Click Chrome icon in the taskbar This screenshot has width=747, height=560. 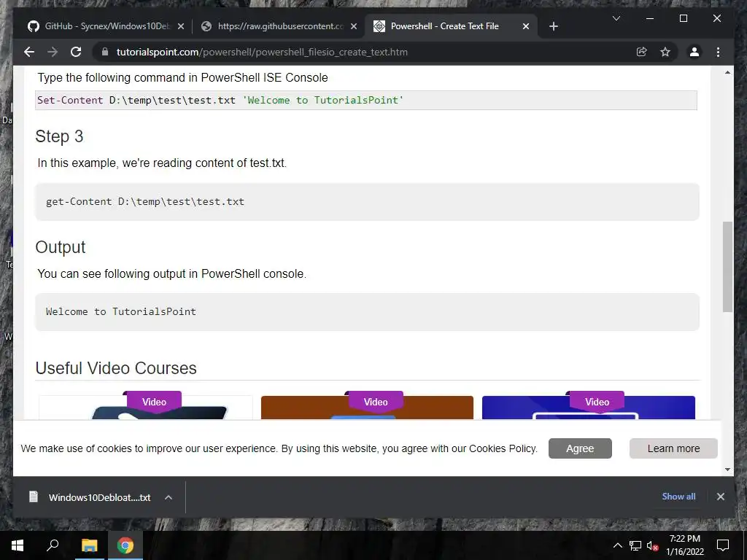(125, 545)
